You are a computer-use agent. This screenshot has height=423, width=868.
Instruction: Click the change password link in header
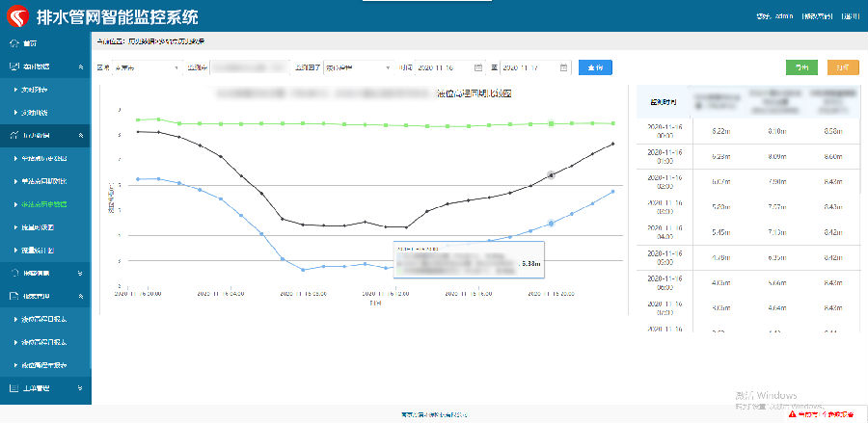coord(817,16)
